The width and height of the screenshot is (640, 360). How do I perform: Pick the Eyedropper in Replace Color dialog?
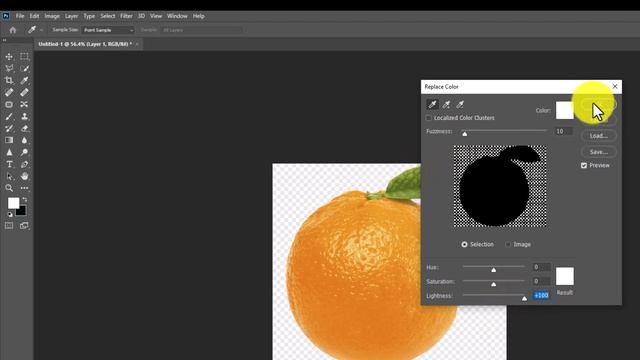(x=432, y=104)
